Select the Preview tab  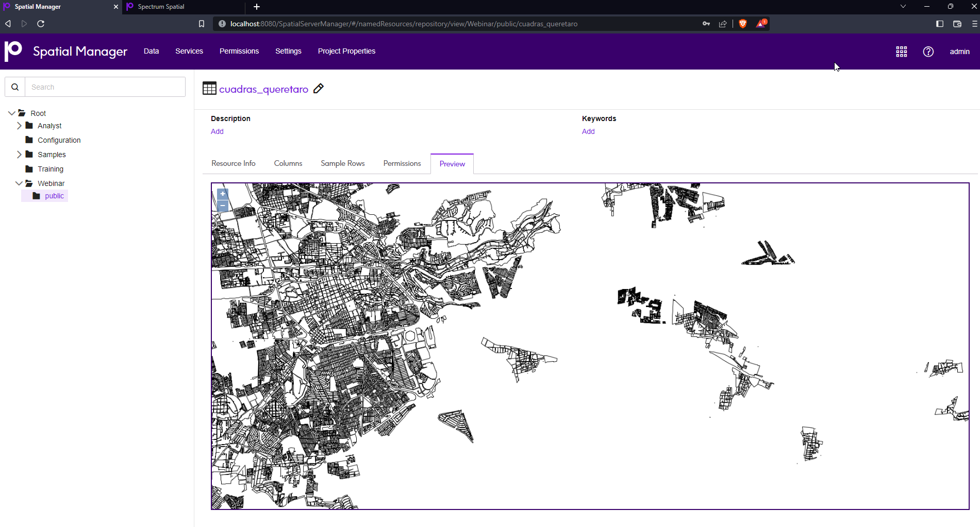click(452, 164)
